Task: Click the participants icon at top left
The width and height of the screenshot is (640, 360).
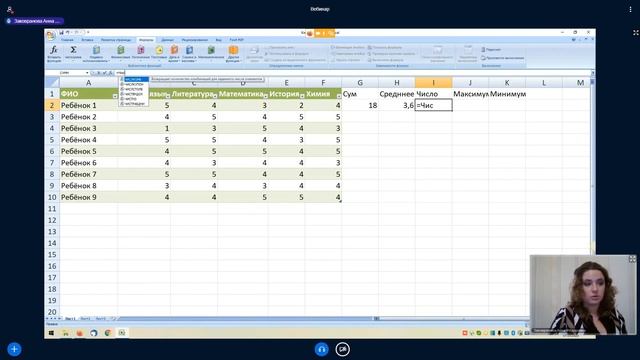Action: [10, 9]
